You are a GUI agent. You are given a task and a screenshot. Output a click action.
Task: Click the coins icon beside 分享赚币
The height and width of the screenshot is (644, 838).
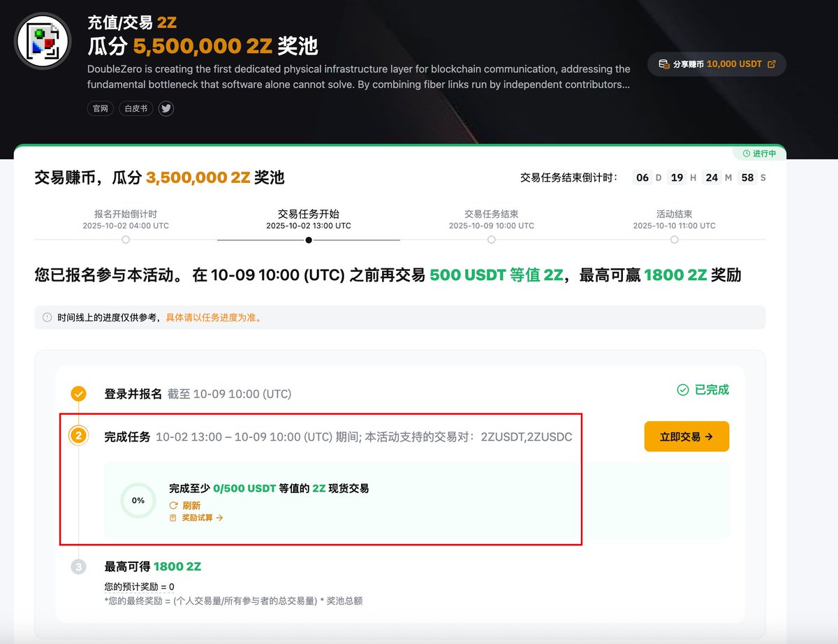(x=664, y=64)
